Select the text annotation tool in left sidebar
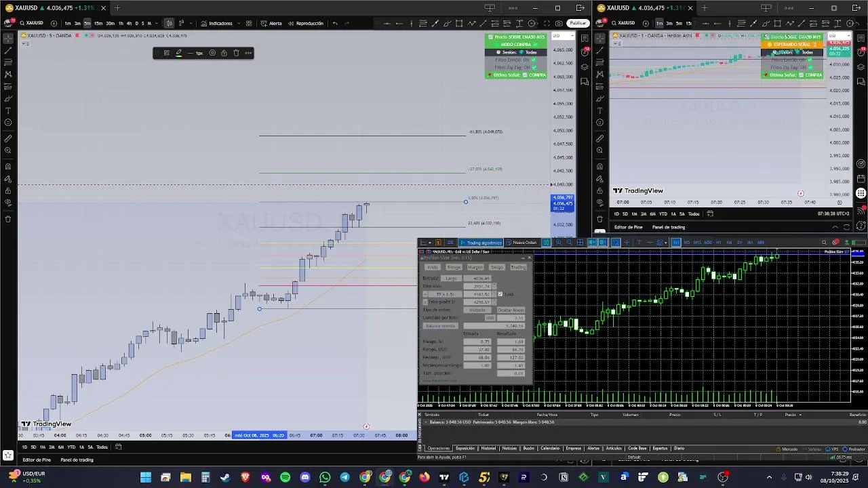Viewport: 868px width, 488px height. point(8,110)
